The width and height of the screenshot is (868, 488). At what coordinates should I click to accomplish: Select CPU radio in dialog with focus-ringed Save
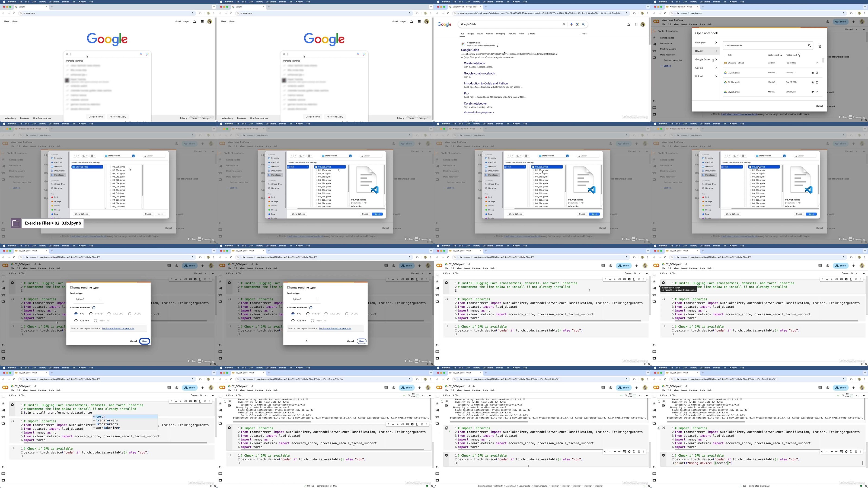pyautogui.click(x=76, y=314)
